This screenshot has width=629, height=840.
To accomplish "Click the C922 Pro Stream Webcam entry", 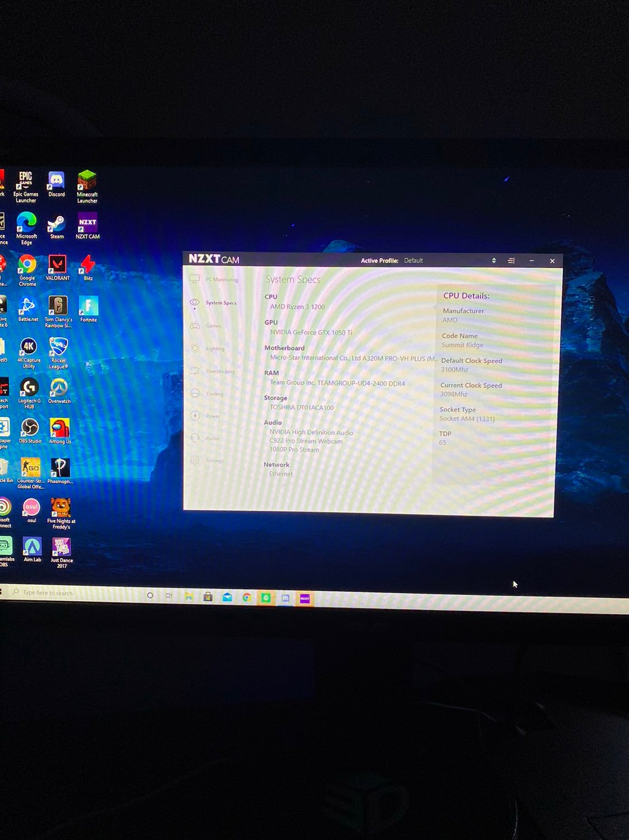I will (x=306, y=441).
